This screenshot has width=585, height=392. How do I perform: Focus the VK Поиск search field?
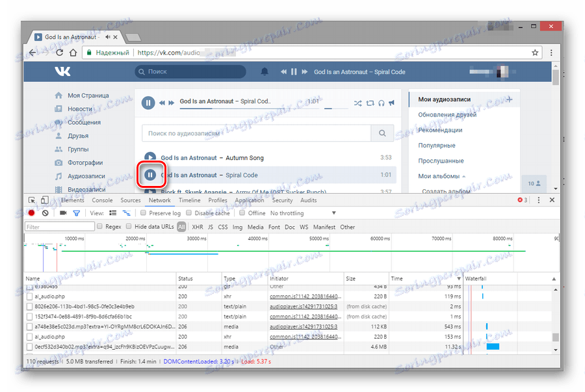coord(190,72)
